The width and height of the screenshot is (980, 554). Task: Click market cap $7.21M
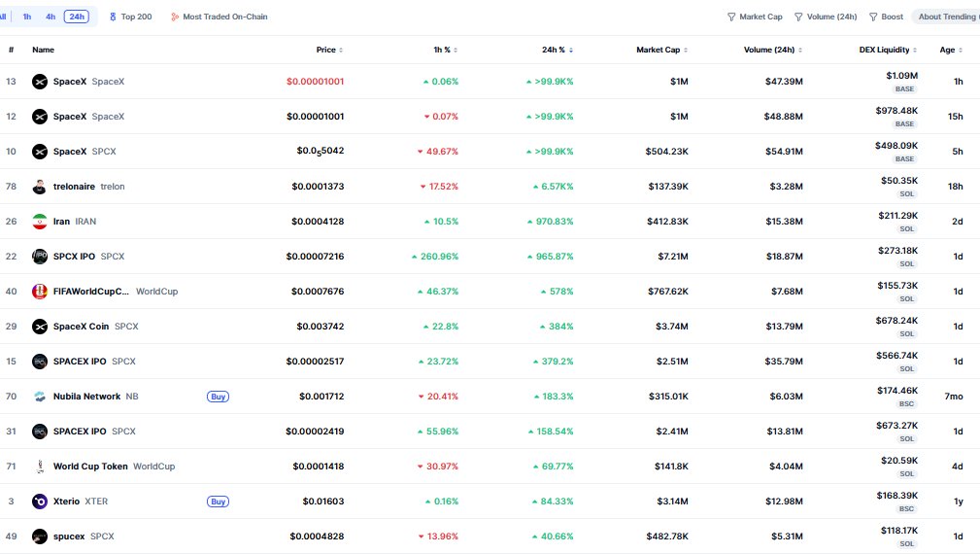pos(673,257)
